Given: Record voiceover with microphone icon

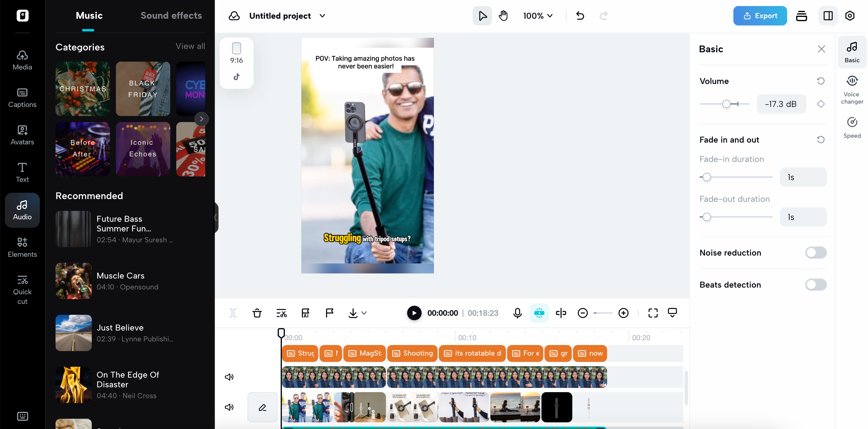Looking at the screenshot, I should (517, 313).
